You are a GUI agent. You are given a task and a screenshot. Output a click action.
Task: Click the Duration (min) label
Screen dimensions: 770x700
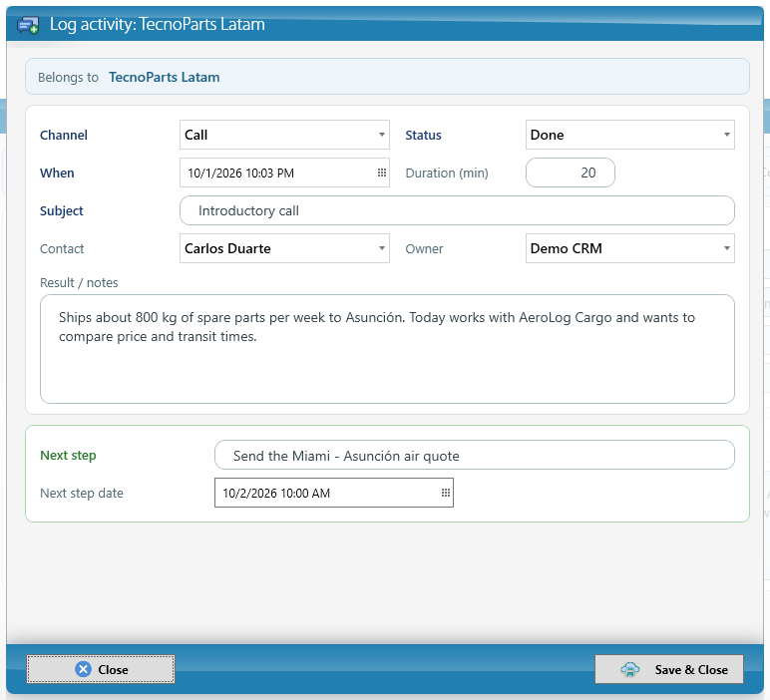[447, 174]
